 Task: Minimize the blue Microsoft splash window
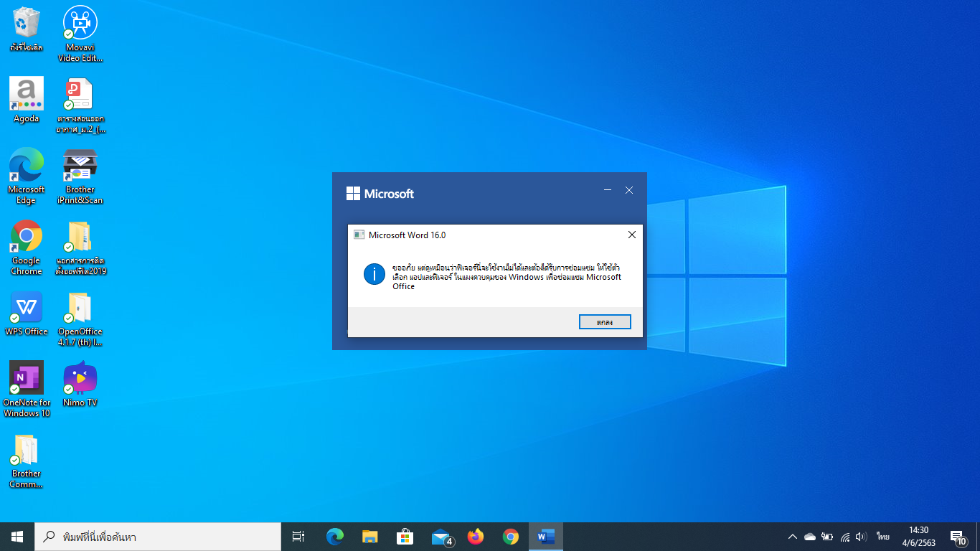pos(608,190)
